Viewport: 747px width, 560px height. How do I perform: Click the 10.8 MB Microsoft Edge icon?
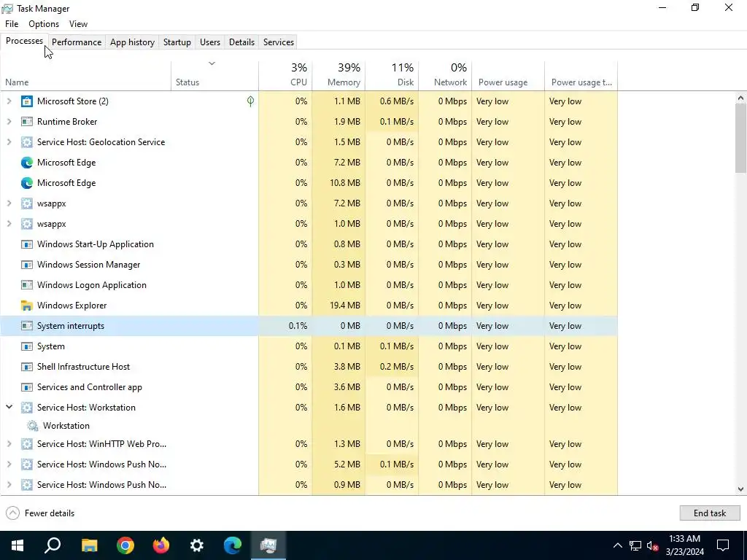point(27,183)
